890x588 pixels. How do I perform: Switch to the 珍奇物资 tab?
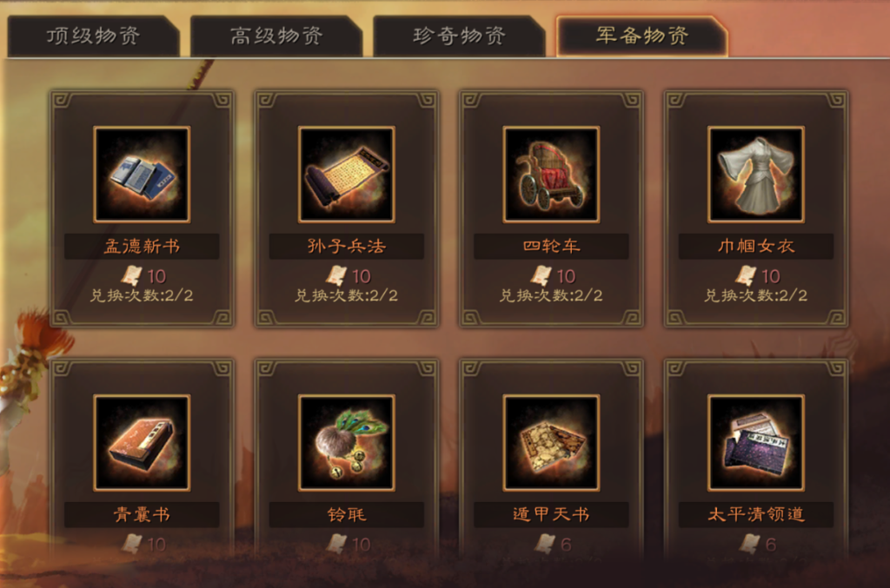(459, 36)
